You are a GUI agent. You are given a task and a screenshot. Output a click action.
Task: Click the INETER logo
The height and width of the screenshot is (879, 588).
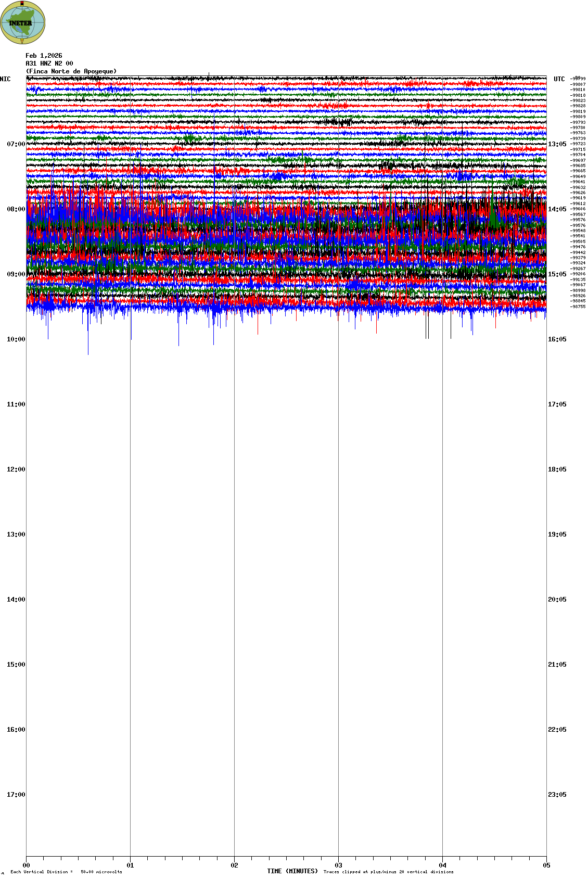pyautogui.click(x=22, y=22)
